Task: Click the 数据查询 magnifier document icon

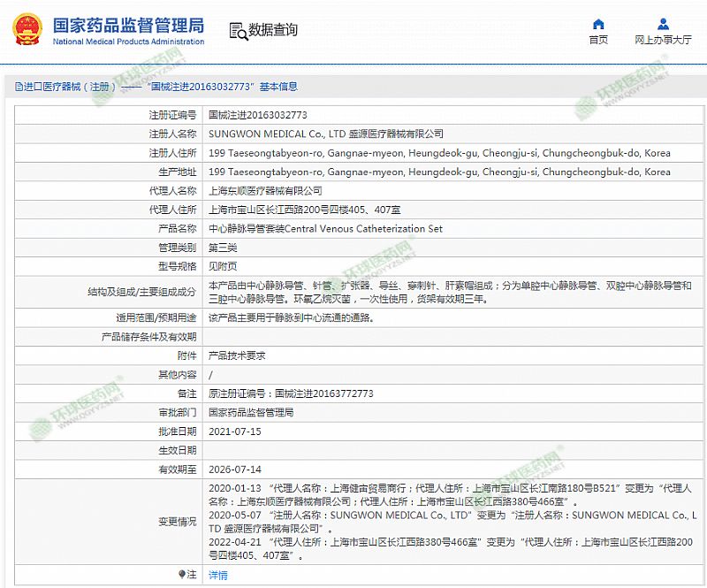Action: 237,31
